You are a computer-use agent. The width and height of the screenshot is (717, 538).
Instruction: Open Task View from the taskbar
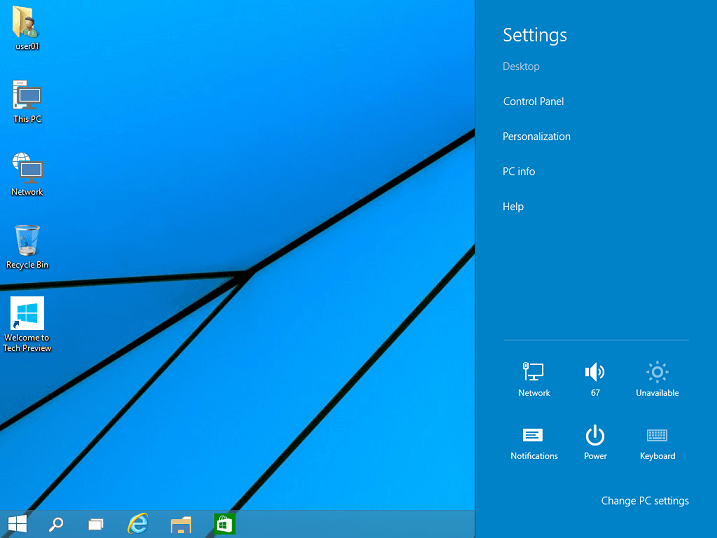96,523
